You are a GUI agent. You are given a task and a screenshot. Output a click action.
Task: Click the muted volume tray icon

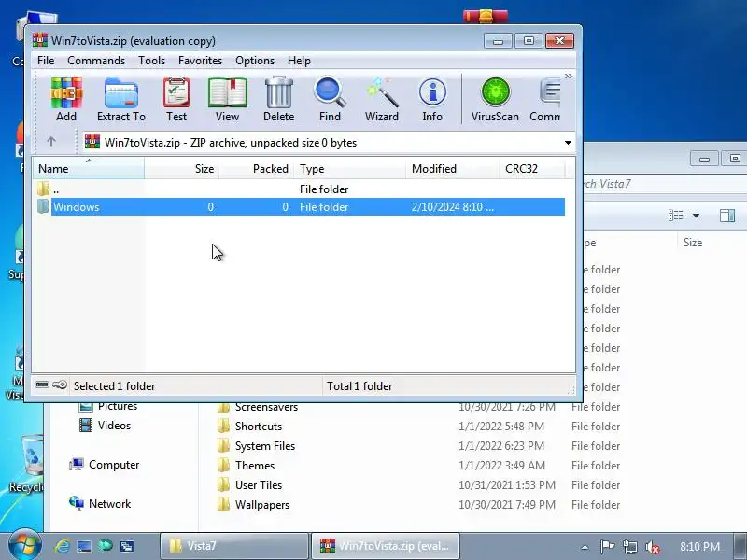(652, 547)
